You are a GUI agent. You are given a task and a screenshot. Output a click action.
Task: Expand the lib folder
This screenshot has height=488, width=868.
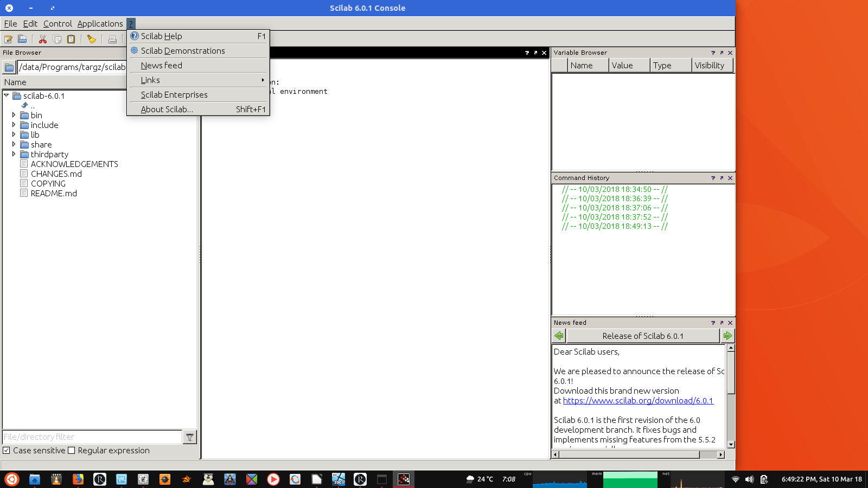[x=14, y=134]
